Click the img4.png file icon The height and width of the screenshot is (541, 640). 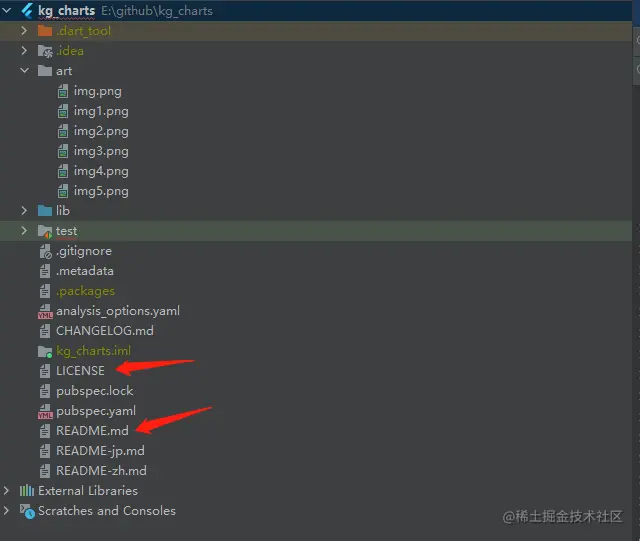click(63, 171)
